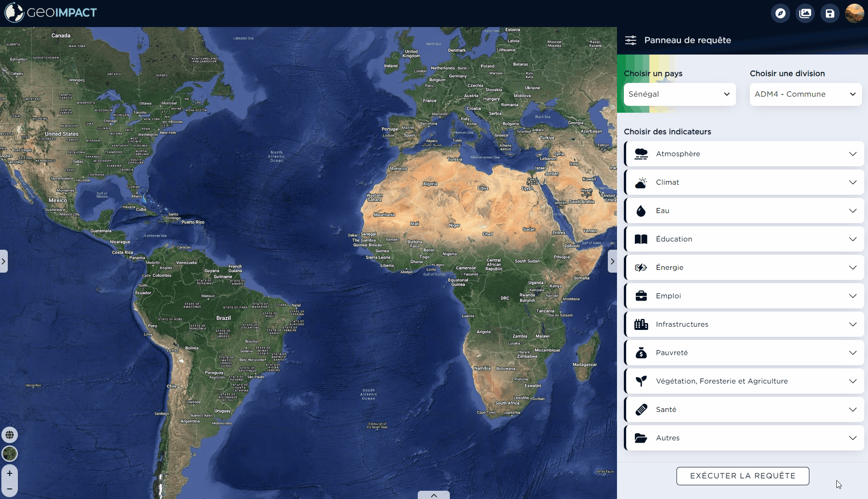
Task: Open the Santé indicator group
Action: 744,410
